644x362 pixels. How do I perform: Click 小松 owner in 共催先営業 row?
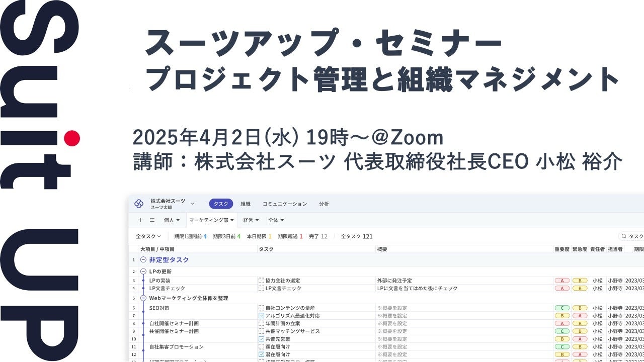[597, 339]
